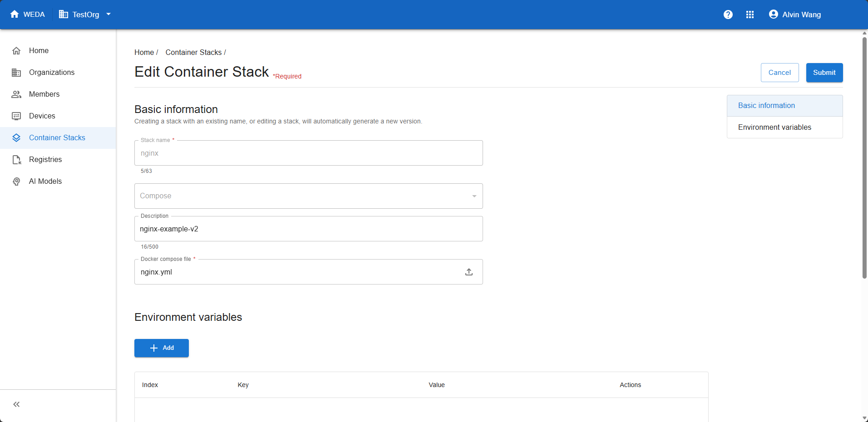Click the Alvin Wang account avatar icon
The image size is (868, 422).
click(774, 15)
